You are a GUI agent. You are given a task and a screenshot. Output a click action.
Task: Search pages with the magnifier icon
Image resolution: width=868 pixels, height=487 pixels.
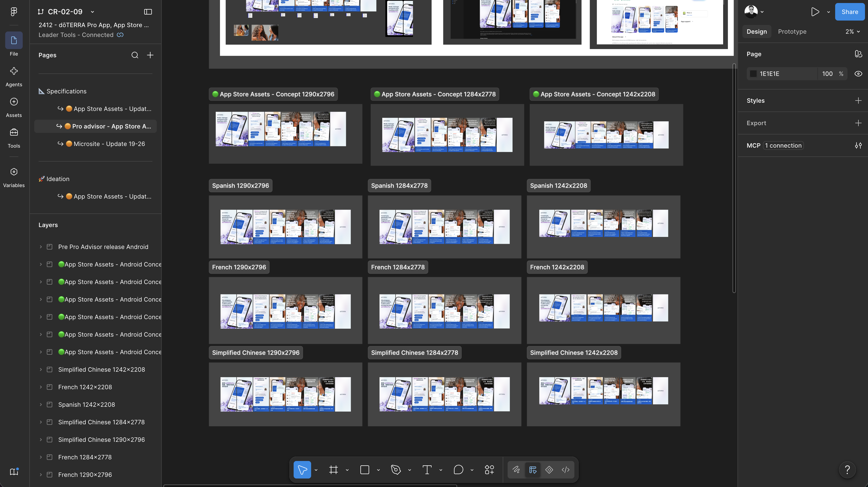135,55
